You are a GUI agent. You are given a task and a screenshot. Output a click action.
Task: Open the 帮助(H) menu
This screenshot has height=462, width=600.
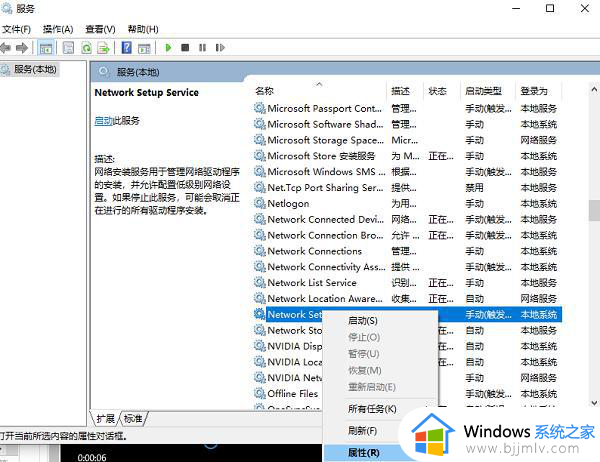(x=143, y=29)
